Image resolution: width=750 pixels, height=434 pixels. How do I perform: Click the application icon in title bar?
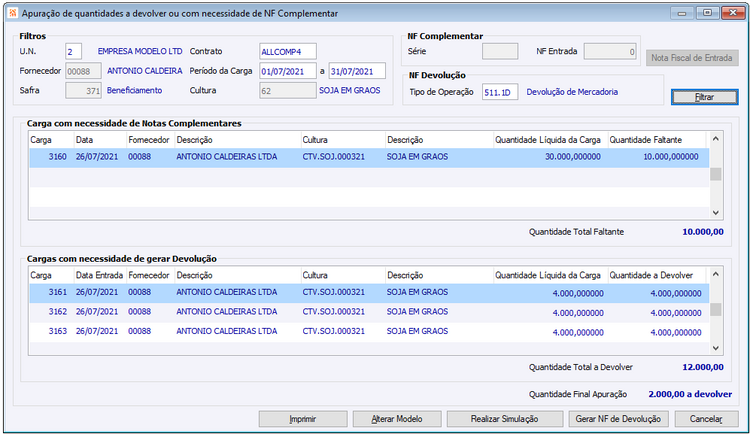[12, 13]
